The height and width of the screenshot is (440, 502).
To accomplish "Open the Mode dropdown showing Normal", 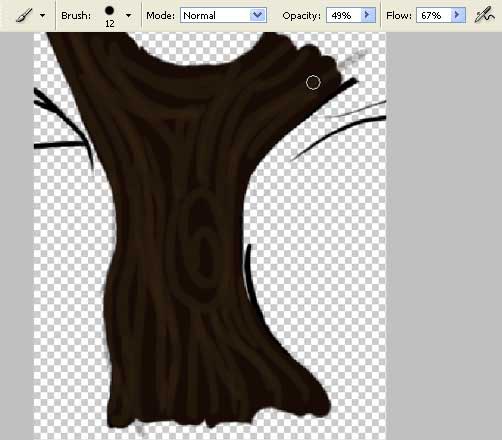I will click(x=223, y=15).
